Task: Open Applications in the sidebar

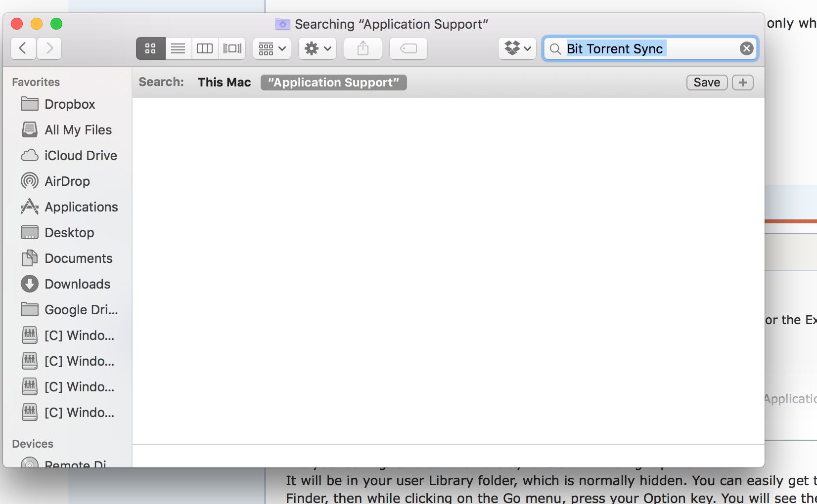Action: coord(67,207)
